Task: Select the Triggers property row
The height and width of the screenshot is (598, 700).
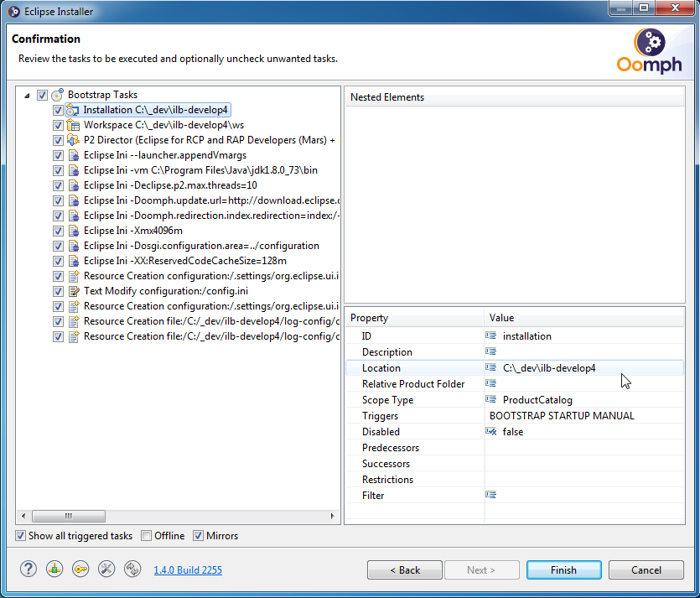Action: [x=514, y=416]
